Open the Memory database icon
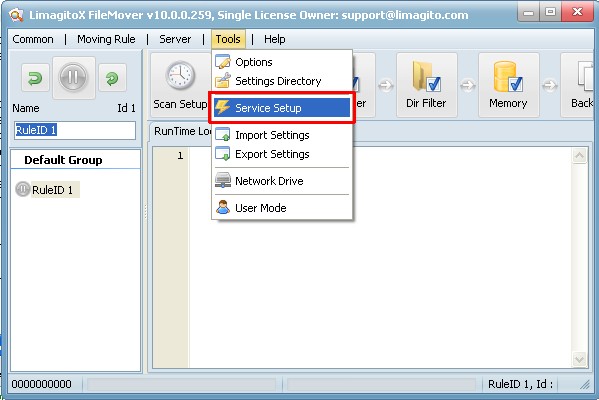This screenshot has width=599, height=400. tap(508, 78)
